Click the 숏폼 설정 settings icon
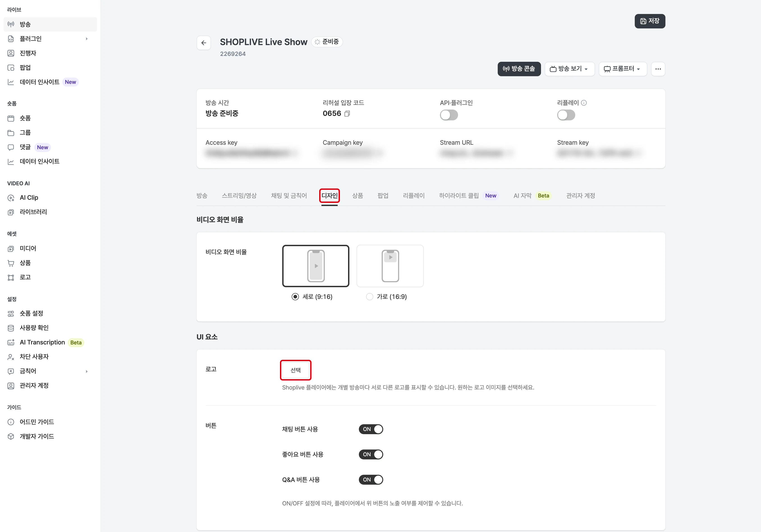This screenshot has width=761, height=532. (x=11, y=314)
